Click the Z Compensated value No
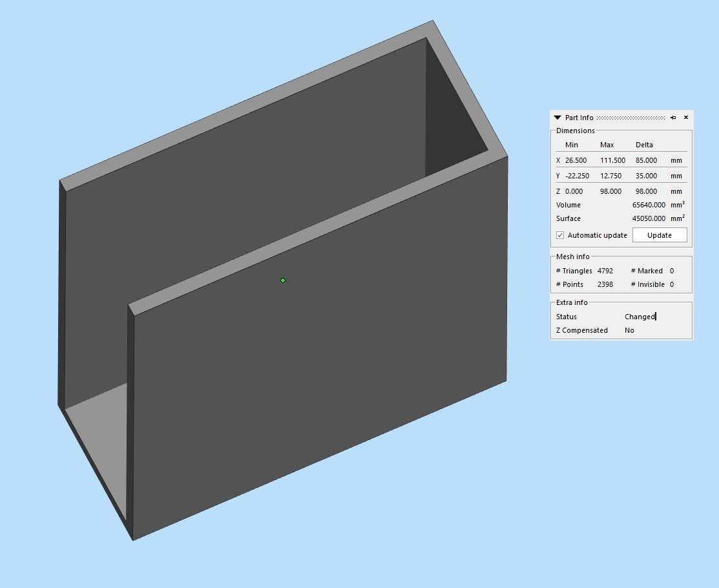The image size is (719, 588). click(629, 330)
